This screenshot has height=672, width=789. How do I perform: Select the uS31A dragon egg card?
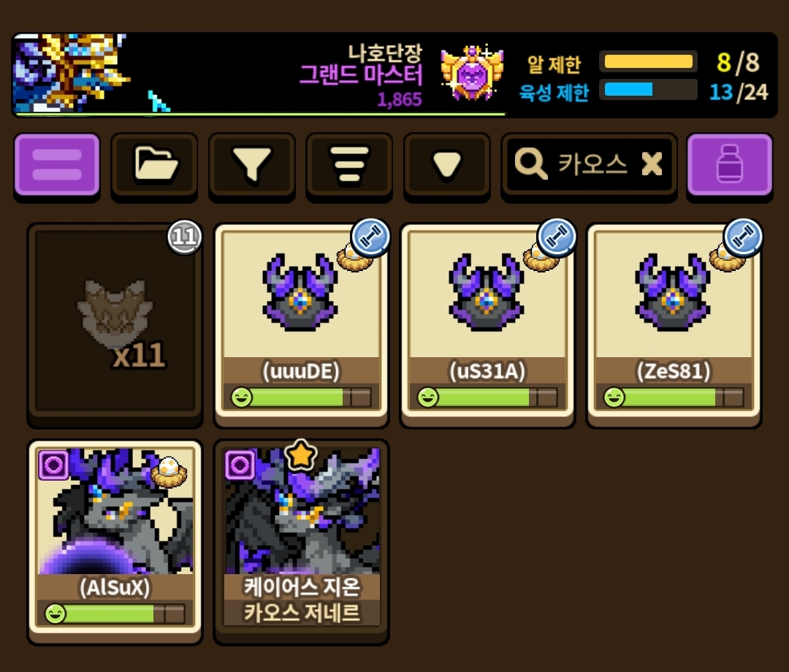point(487,322)
